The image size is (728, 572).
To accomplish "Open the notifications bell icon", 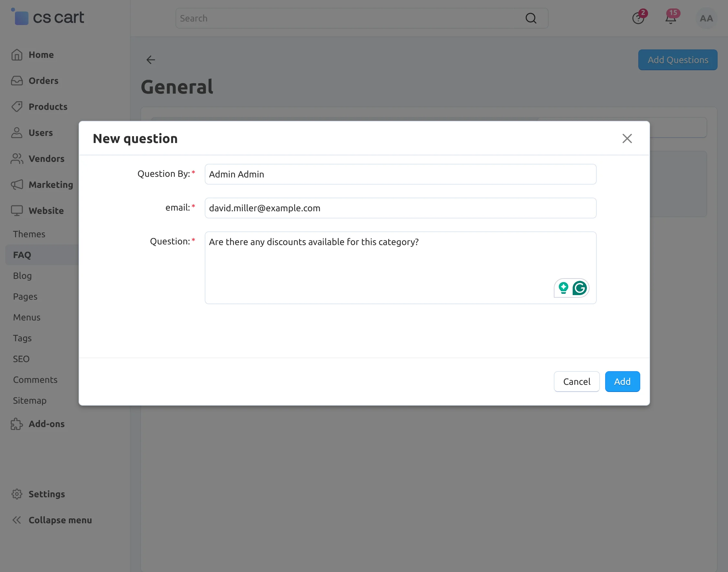I will click(x=671, y=18).
